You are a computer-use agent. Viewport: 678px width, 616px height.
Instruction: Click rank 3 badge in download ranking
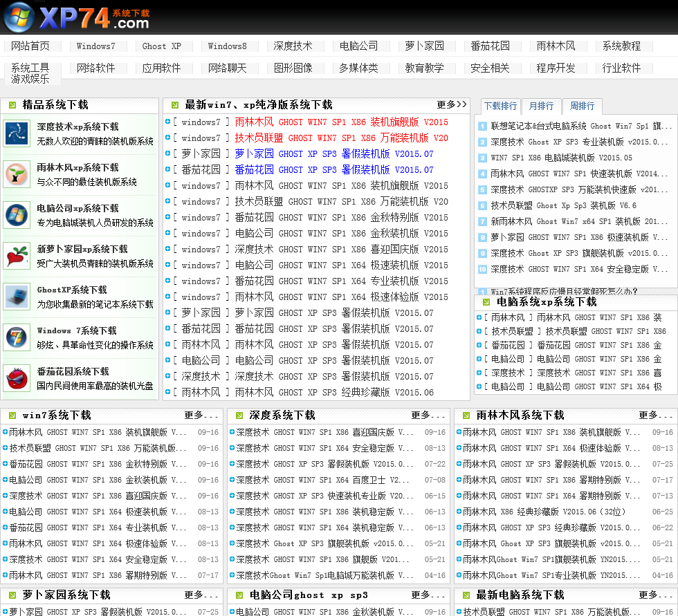[x=483, y=158]
